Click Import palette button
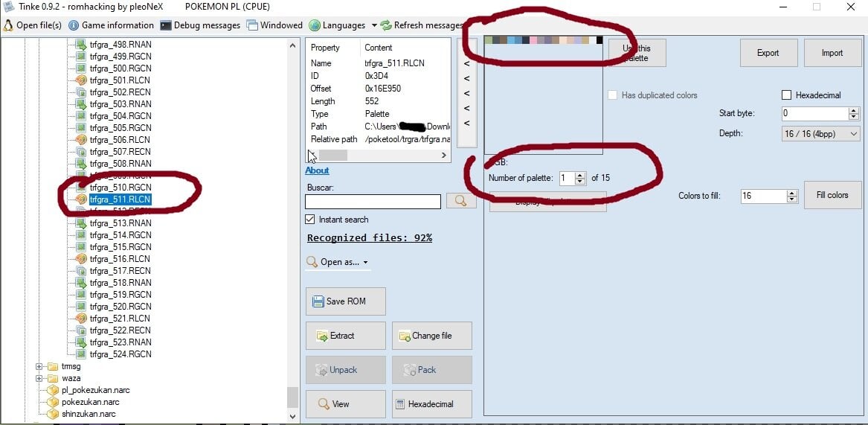This screenshot has width=868, height=425. click(832, 53)
